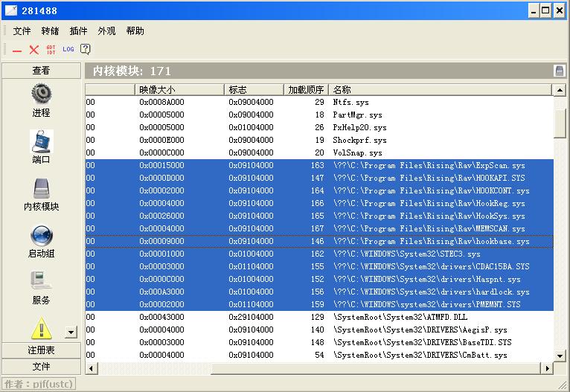Click horizontal scrollbar left arrow
Screen dimensions: 570x392
[91, 368]
